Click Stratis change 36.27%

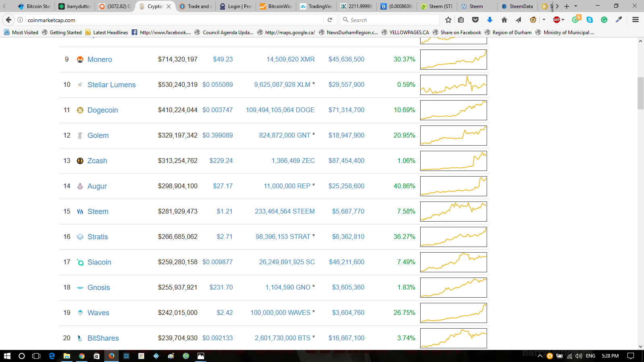(x=404, y=237)
